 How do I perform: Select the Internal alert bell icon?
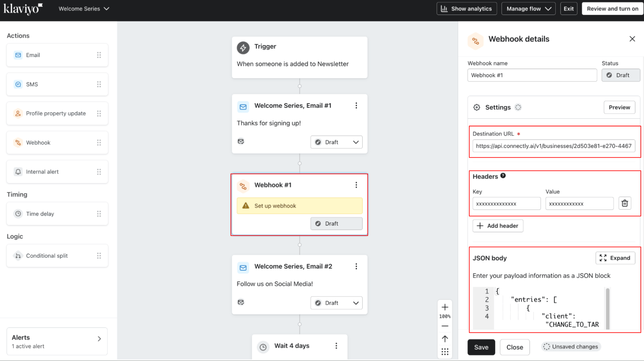click(18, 171)
